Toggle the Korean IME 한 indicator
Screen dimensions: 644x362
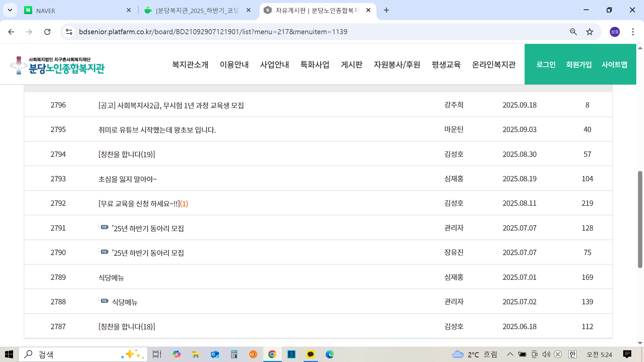[572, 354]
